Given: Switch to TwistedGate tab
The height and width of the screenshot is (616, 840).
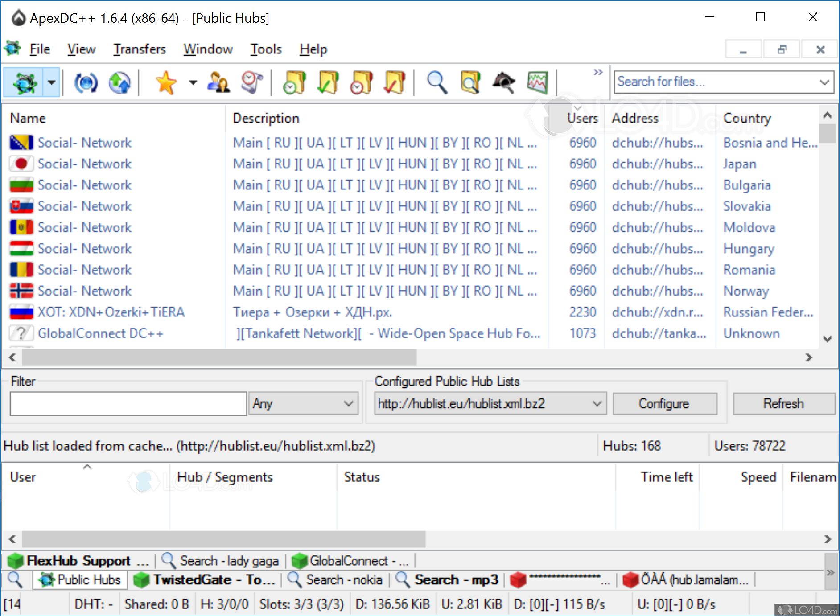Looking at the screenshot, I should [x=205, y=579].
